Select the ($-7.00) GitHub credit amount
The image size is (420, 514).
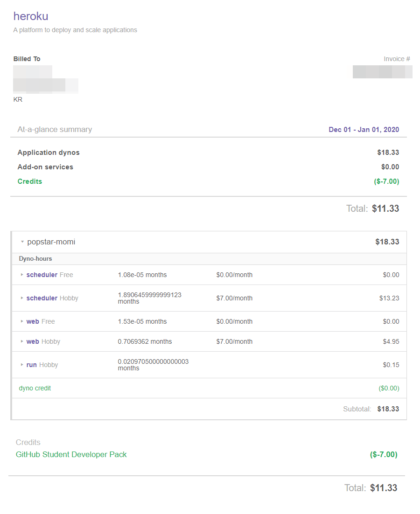click(384, 454)
